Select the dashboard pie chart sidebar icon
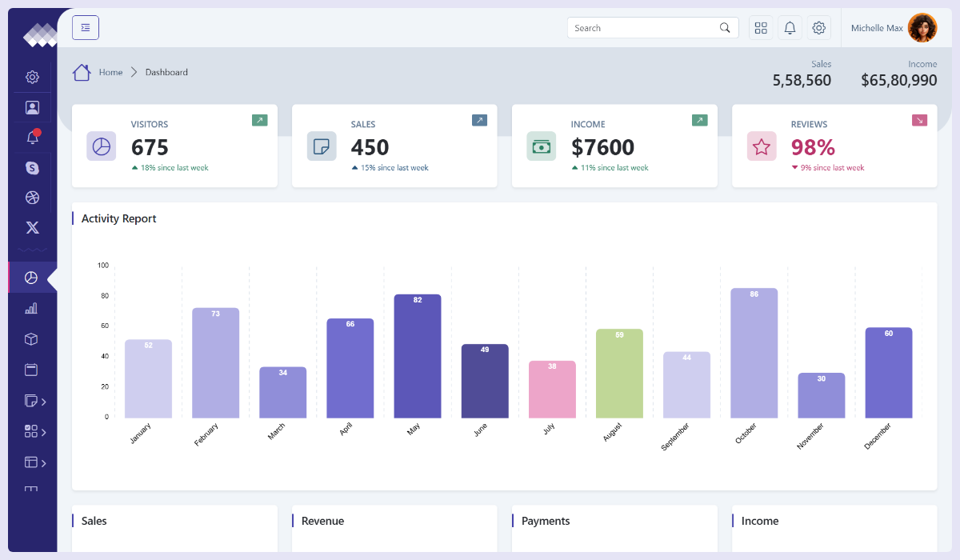Screen dimensions: 960x560 point(32,278)
